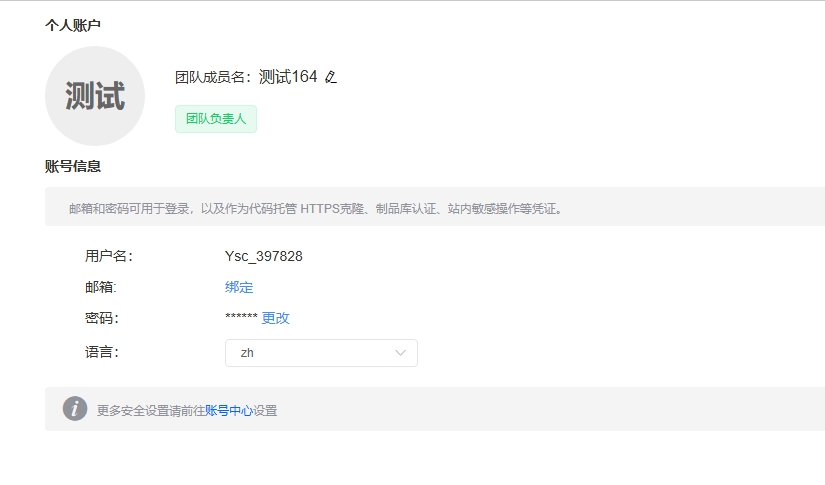Click the 更多安全设置请前往 notice text

tap(150, 410)
